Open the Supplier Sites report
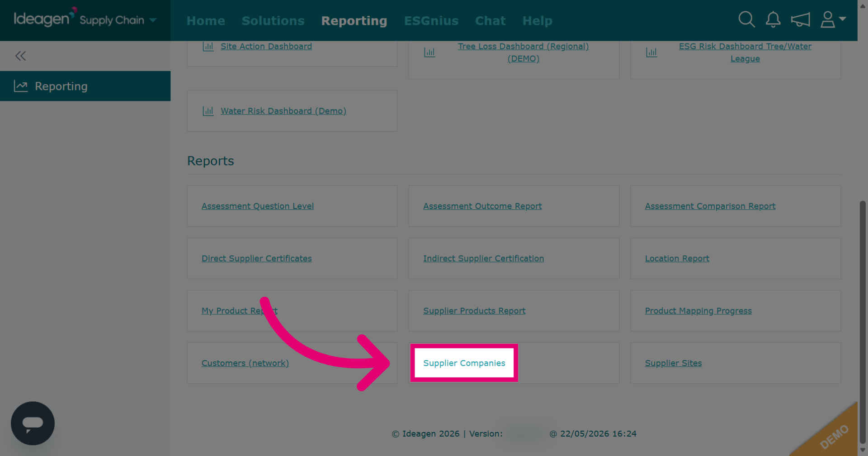 673,363
